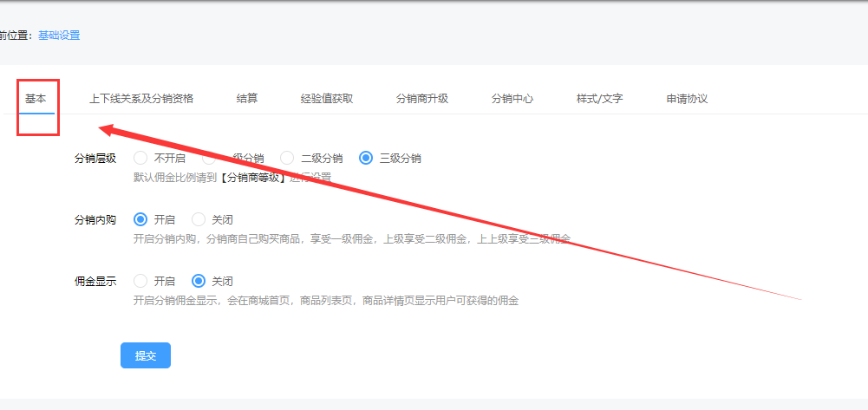Screen dimensions: 868x410
Task: Set 佣金显示 to 关闭
Action: [199, 281]
